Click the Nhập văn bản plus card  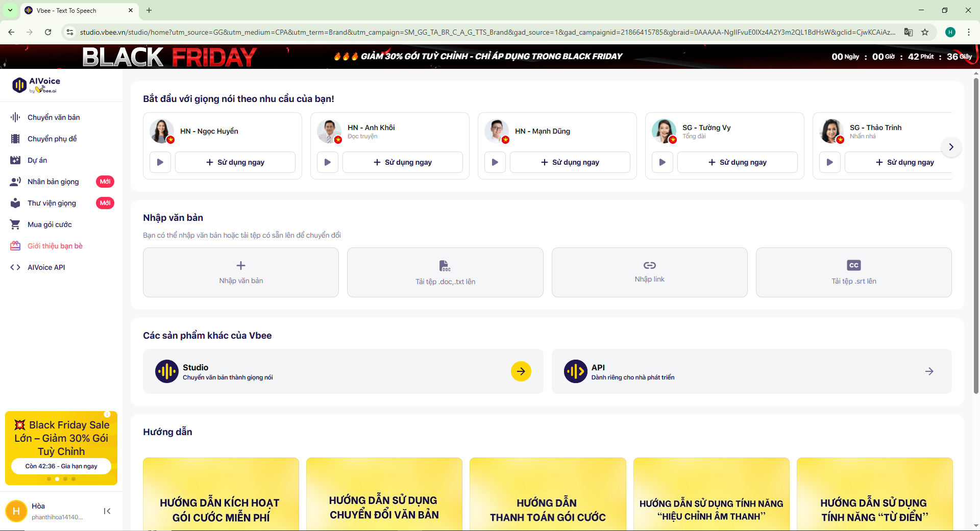click(241, 272)
